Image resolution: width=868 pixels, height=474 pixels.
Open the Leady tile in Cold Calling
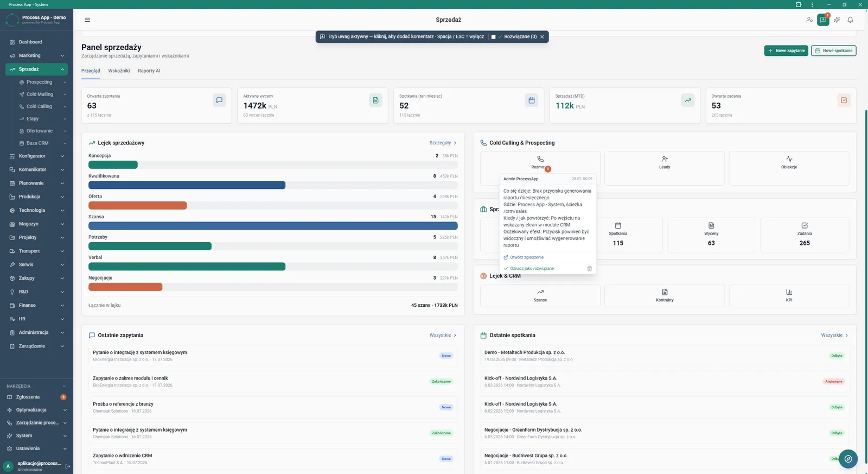coord(665,168)
